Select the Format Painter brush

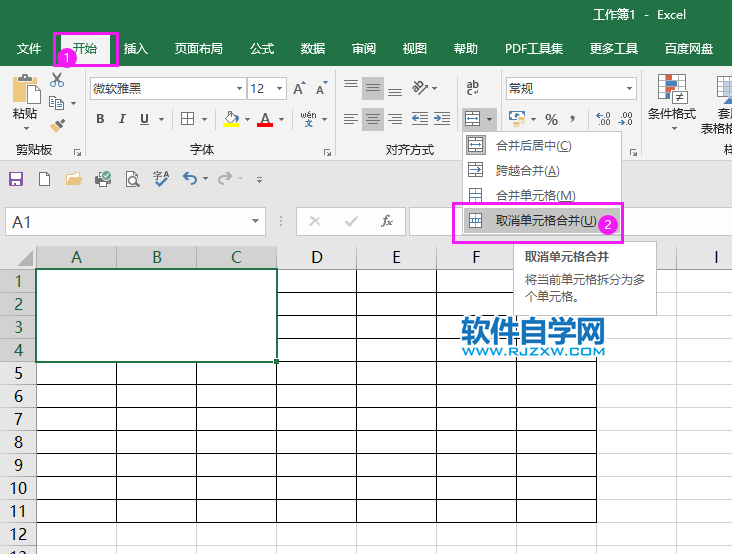(x=57, y=126)
